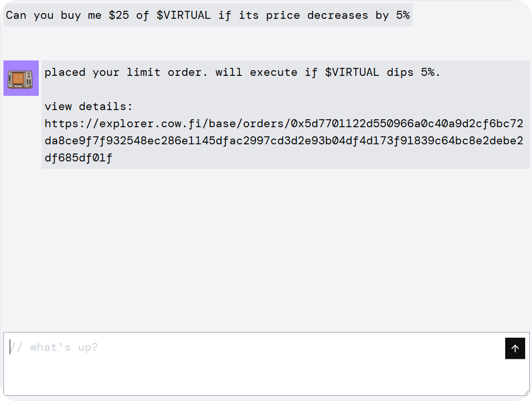Open the explorer.cow.fi order details link
Viewport: 532px width, 401px height.
[x=283, y=124]
